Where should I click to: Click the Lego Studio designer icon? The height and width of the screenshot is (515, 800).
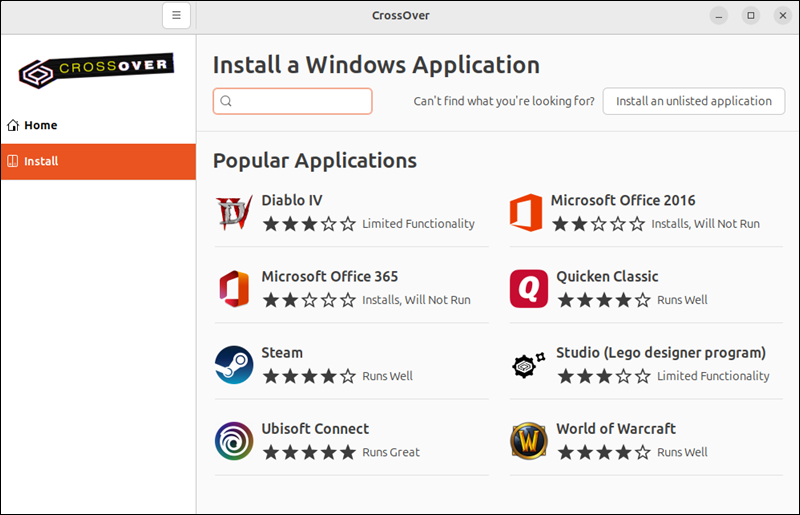[x=528, y=365]
